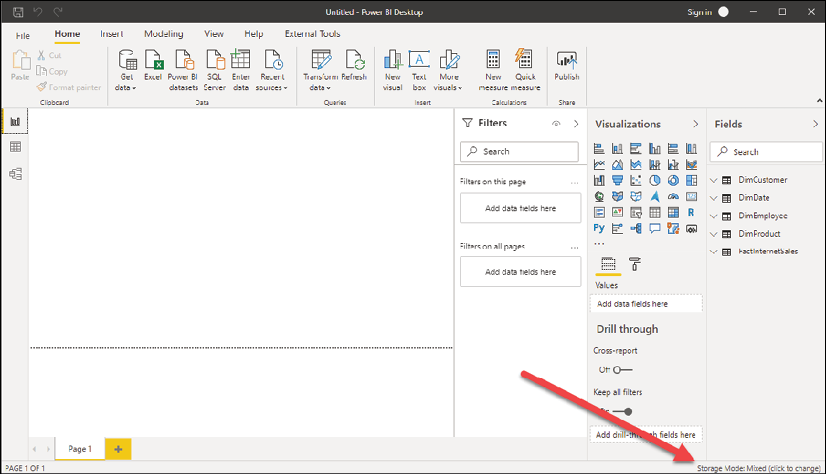
Task: Insert a Text box from the ribbon
Action: pyautogui.click(x=419, y=71)
